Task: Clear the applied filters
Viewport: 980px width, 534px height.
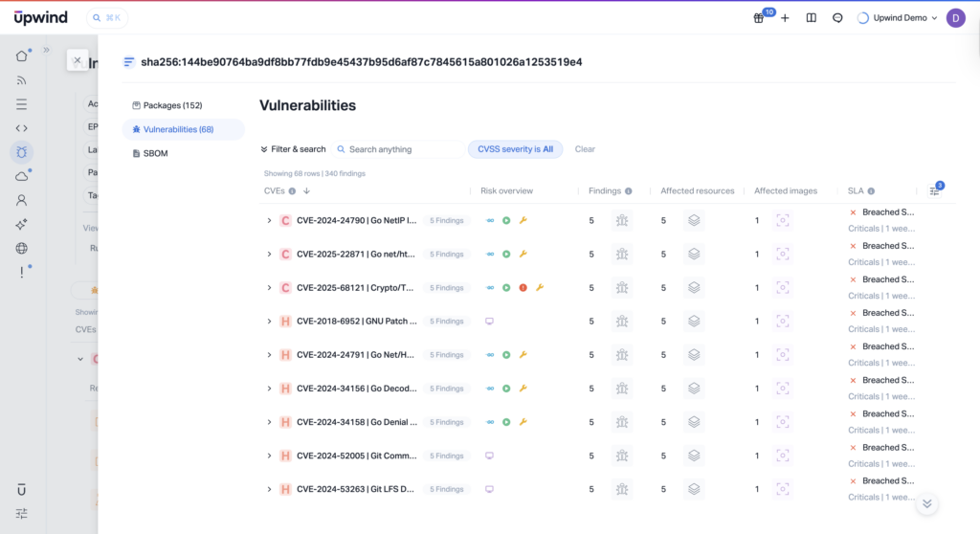Action: (x=585, y=149)
